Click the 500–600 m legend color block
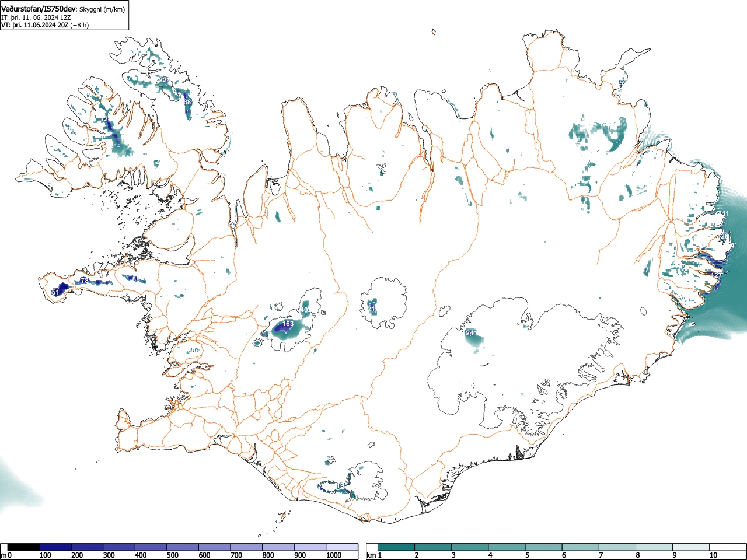This screenshot has width=747, height=560. click(183, 547)
